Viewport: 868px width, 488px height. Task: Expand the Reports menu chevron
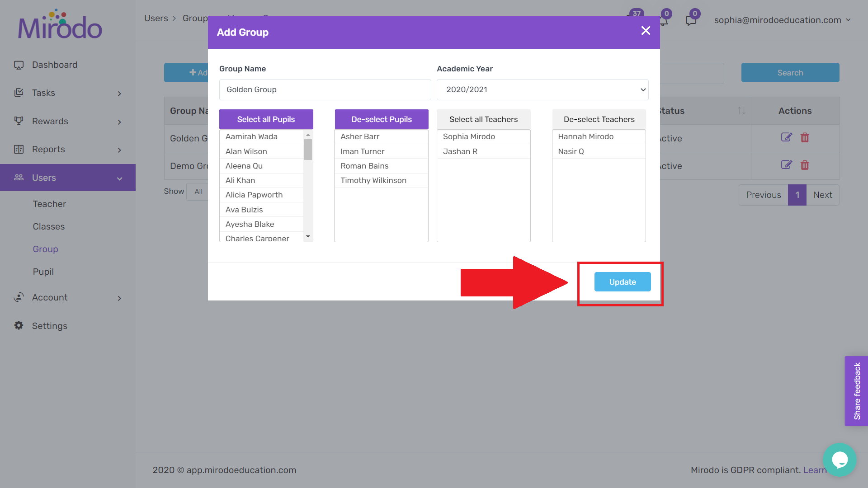tap(119, 150)
